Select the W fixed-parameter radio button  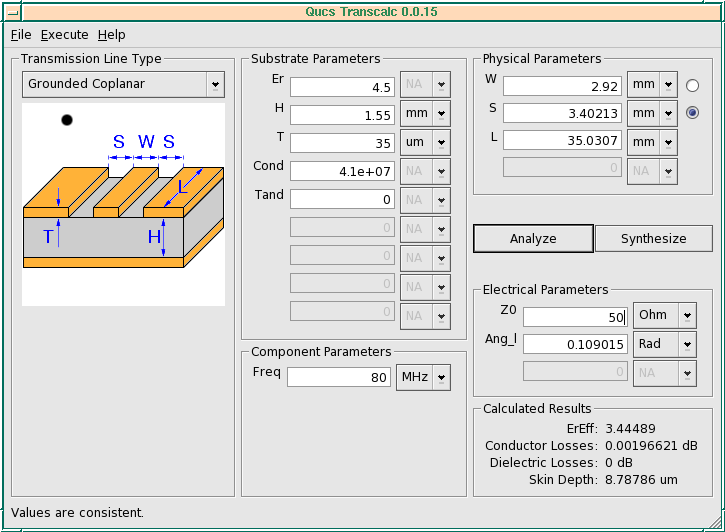692,86
